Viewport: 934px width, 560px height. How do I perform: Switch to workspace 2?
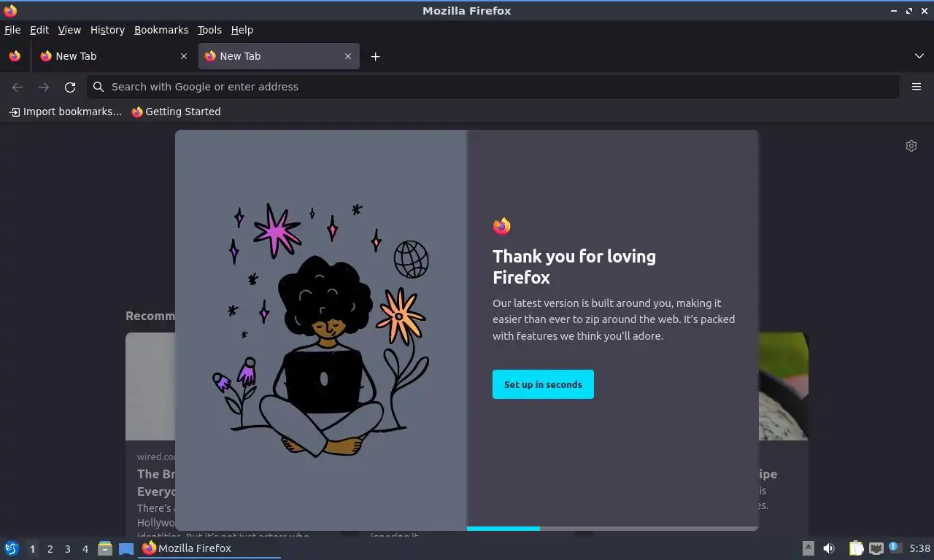tap(50, 549)
